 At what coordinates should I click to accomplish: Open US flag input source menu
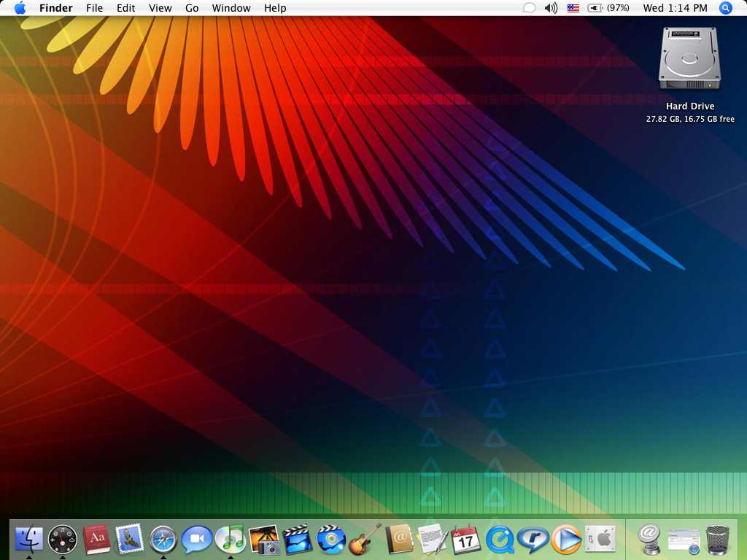click(573, 8)
